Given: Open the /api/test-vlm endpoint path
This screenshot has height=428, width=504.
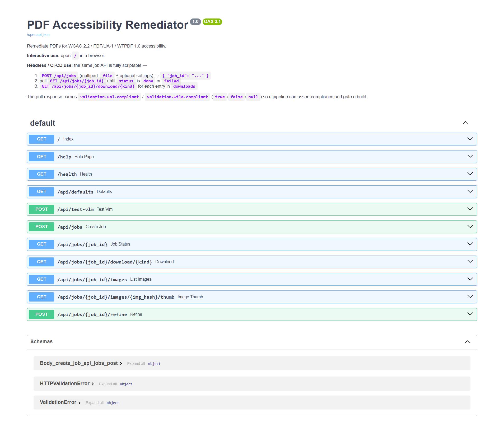Looking at the screenshot, I should 75,209.
